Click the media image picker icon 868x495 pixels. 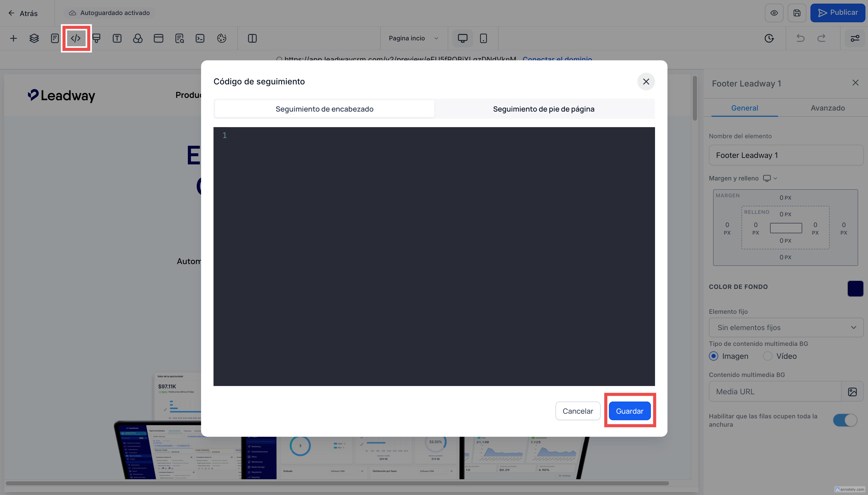852,392
